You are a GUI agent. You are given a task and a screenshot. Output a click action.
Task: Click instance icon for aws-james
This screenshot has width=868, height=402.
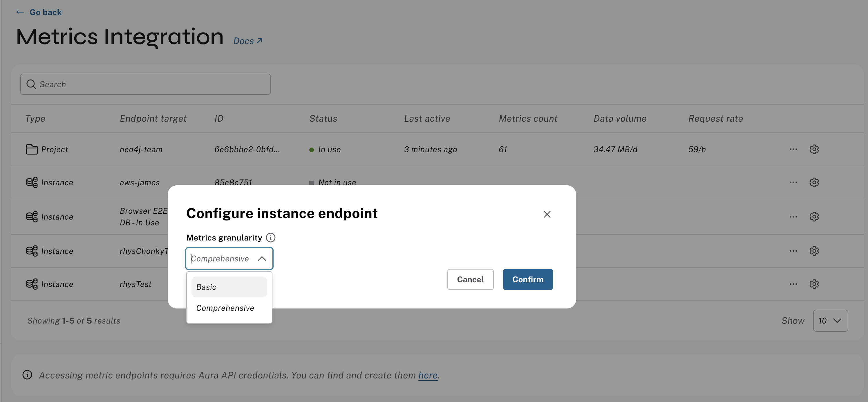coord(32,182)
